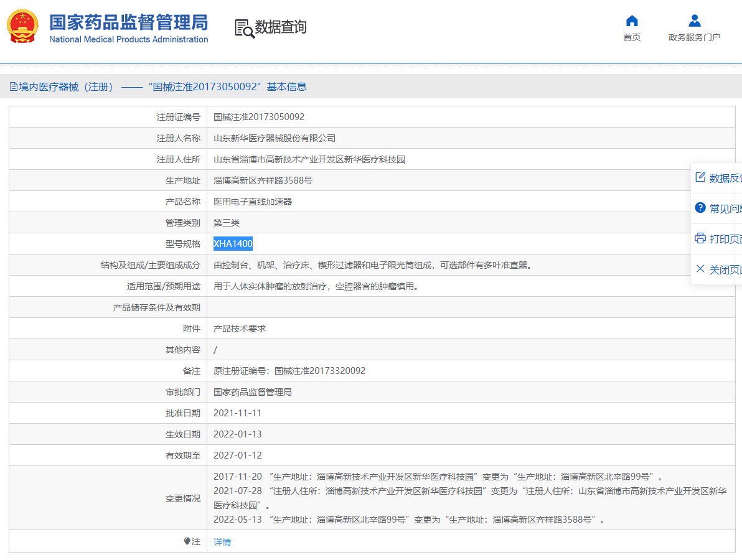Click management class value 第三类
742x560 pixels.
click(x=226, y=223)
